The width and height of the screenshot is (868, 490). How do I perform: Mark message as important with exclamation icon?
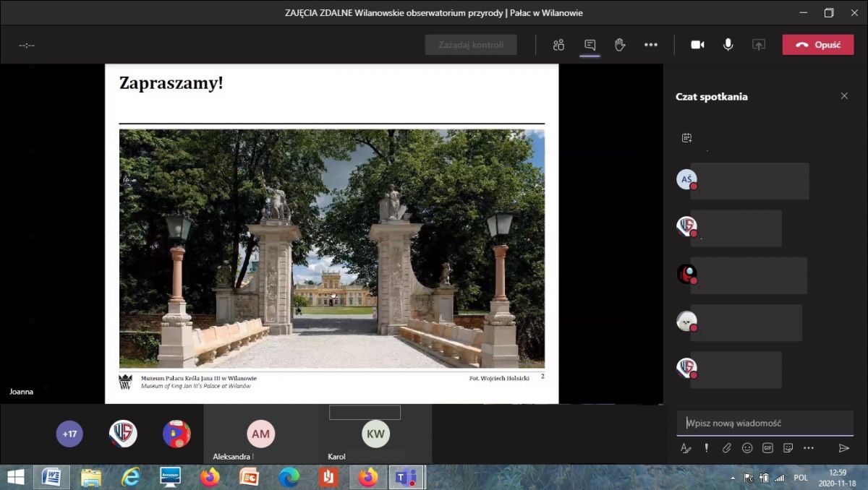click(x=707, y=448)
